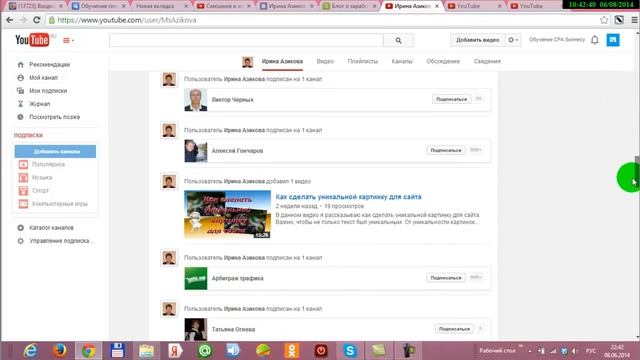640x360 pixels.
Task: Select the Ирина Азикова channel home tab
Action: click(x=282, y=61)
